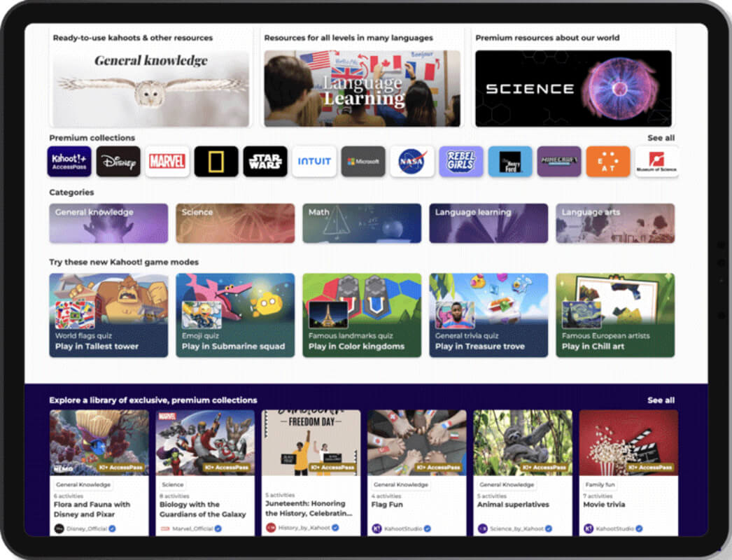Viewport: 732px width, 560px height.
Task: Open the Museum of Science collection
Action: click(657, 162)
